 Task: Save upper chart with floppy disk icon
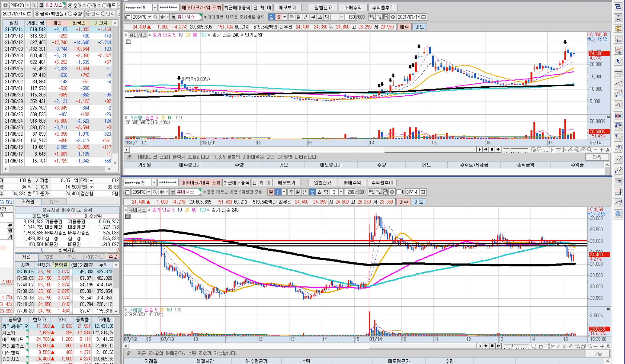coord(386,17)
